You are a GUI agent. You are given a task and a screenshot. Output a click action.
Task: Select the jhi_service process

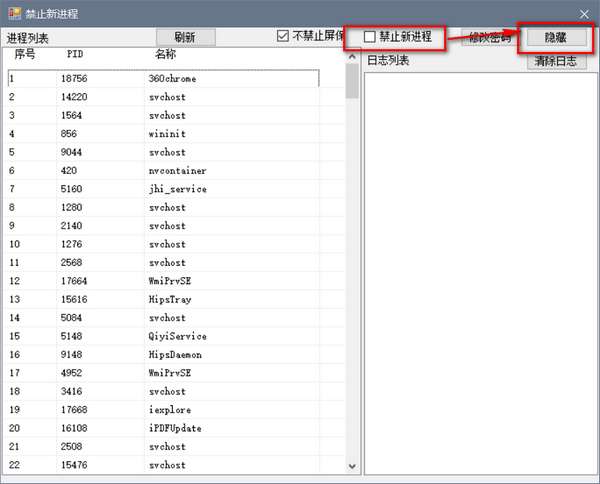coord(163,189)
